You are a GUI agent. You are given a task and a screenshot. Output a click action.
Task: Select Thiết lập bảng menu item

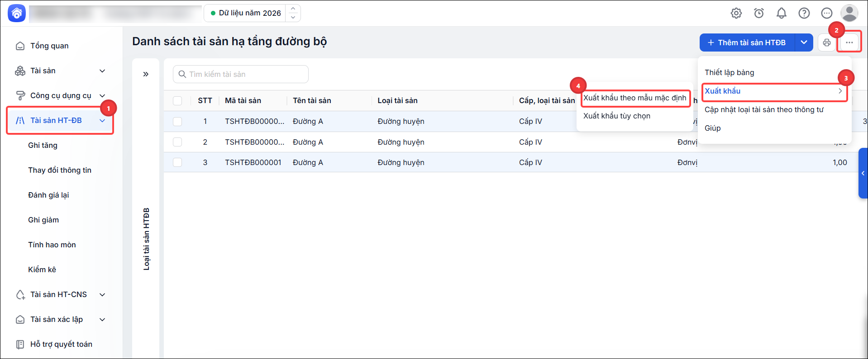(x=729, y=72)
